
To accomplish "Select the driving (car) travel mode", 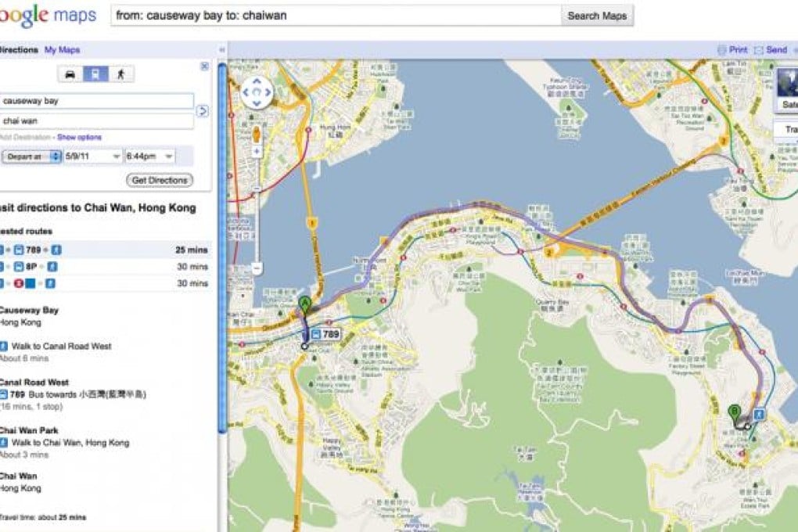I will coord(70,74).
